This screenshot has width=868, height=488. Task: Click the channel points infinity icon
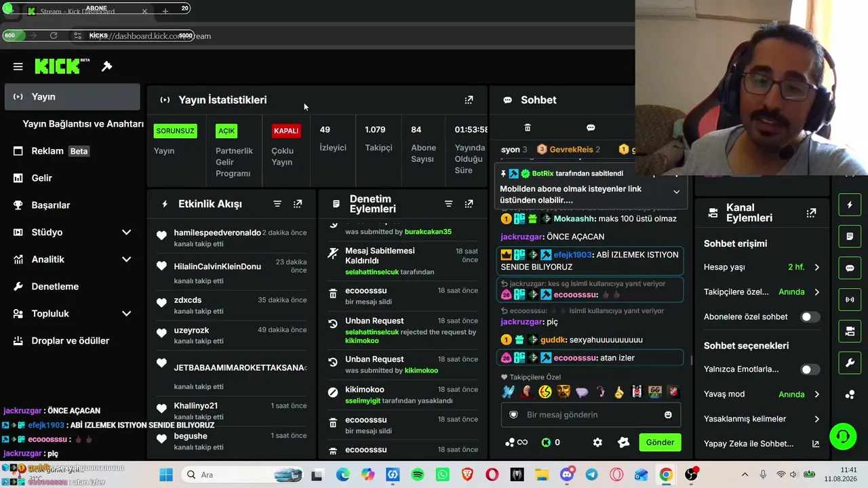516,443
